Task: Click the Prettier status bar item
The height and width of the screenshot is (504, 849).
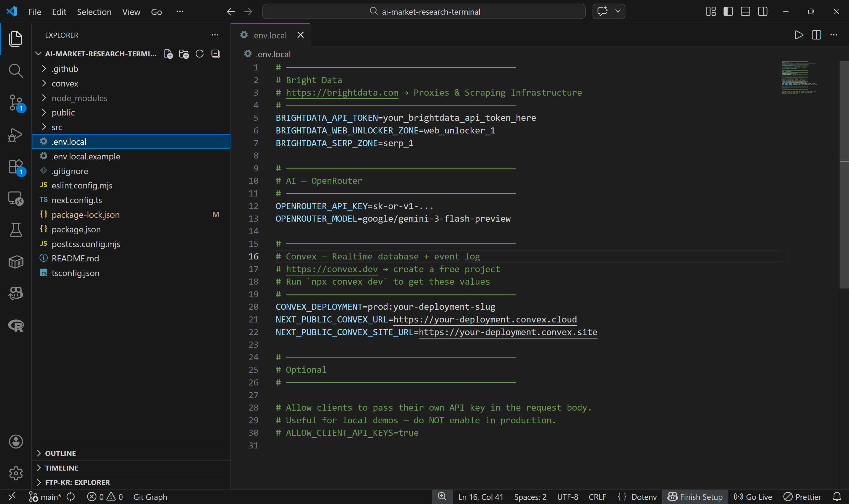Action: coord(802,497)
